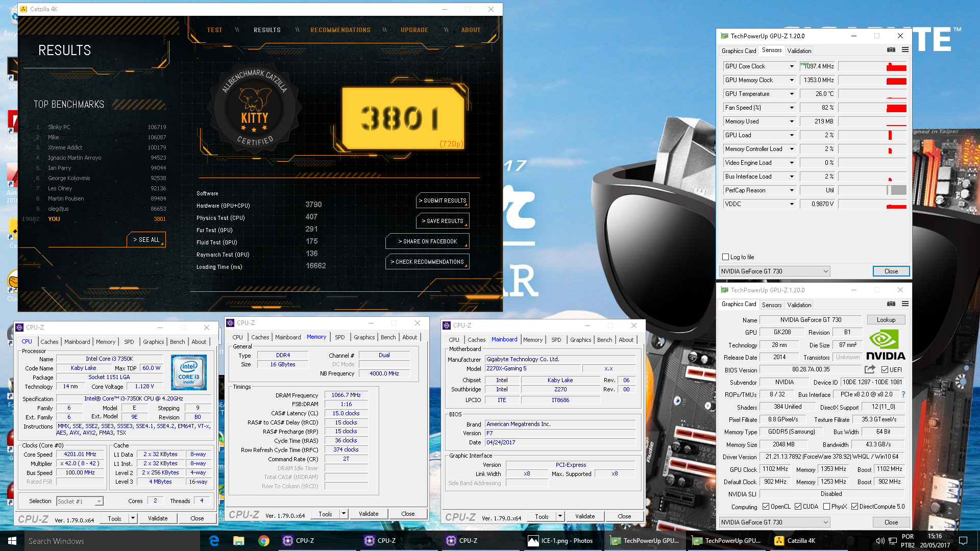
Task: Open the hamburger menu in GPU-Z Sensors window
Action: pos(905,50)
